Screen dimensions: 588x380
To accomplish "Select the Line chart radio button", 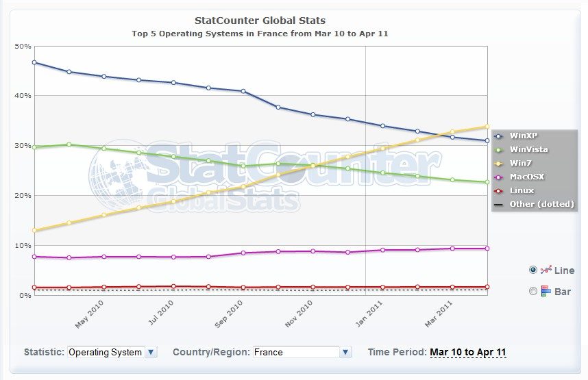I will pos(533,270).
